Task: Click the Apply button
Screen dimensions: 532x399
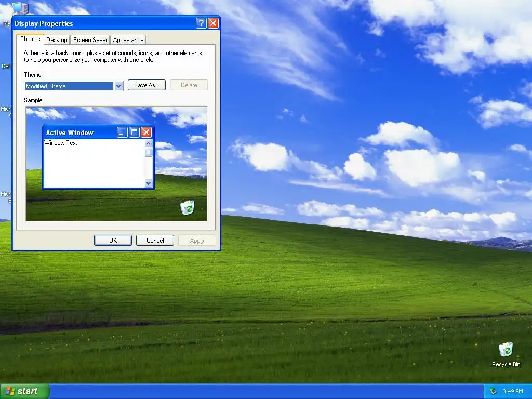Action: tap(197, 240)
